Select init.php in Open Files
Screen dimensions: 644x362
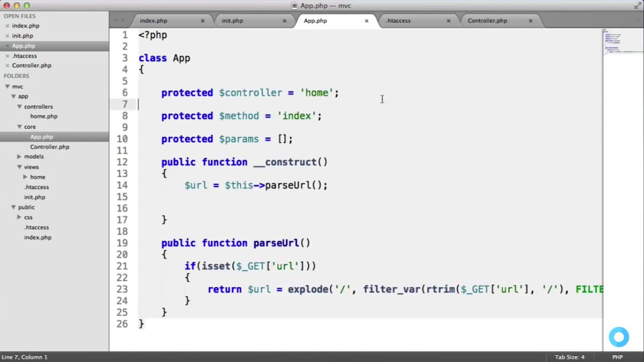23,36
